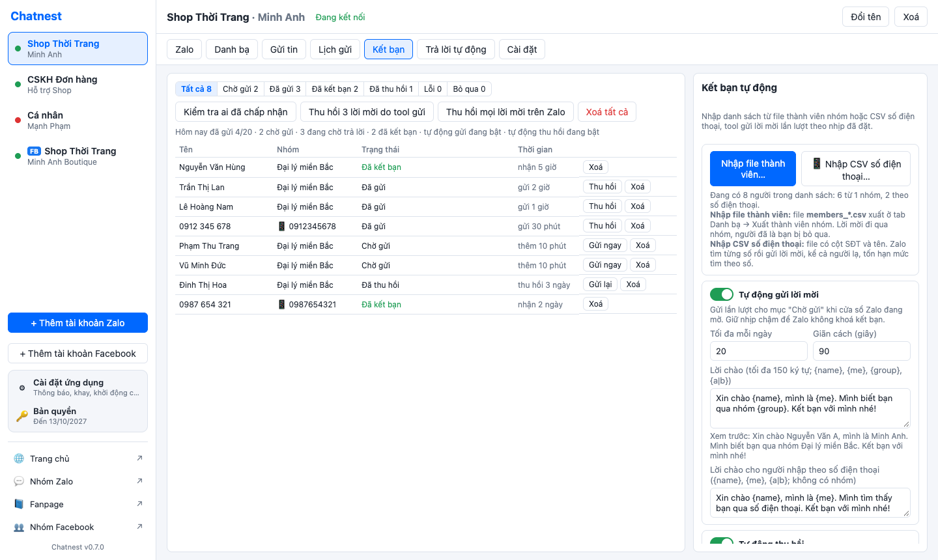Click Thu hồi mọi lời mời trên Zalo
The height and width of the screenshot is (560, 938).
coord(505,112)
